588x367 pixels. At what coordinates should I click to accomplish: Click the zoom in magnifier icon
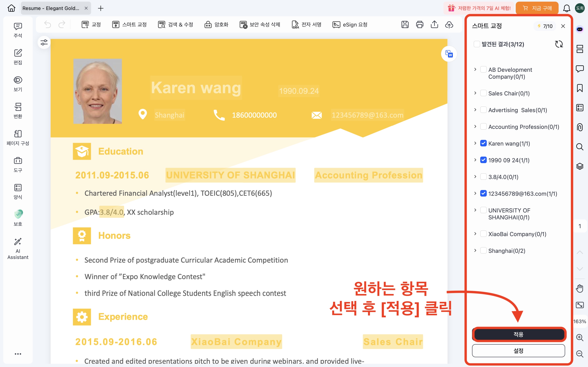[580, 337]
